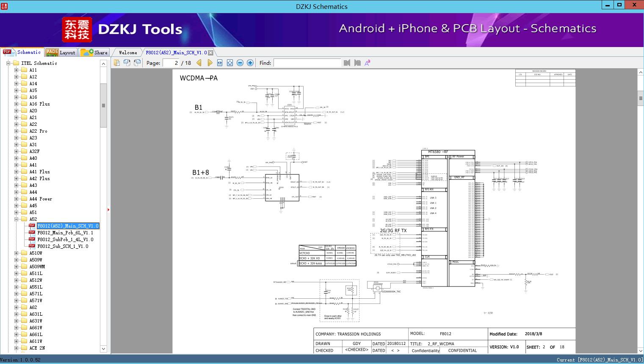Collapse the A52 folder
The width and height of the screenshot is (644, 364).
pyautogui.click(x=17, y=219)
